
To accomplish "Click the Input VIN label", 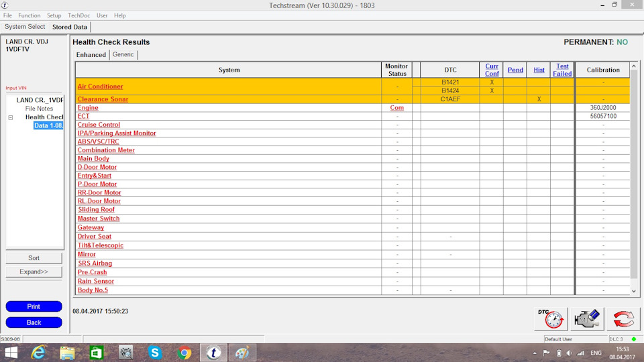I will coord(16,88).
